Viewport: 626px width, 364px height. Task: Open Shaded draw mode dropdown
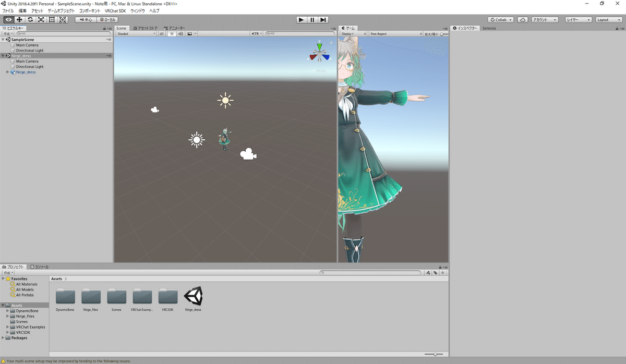[136, 33]
